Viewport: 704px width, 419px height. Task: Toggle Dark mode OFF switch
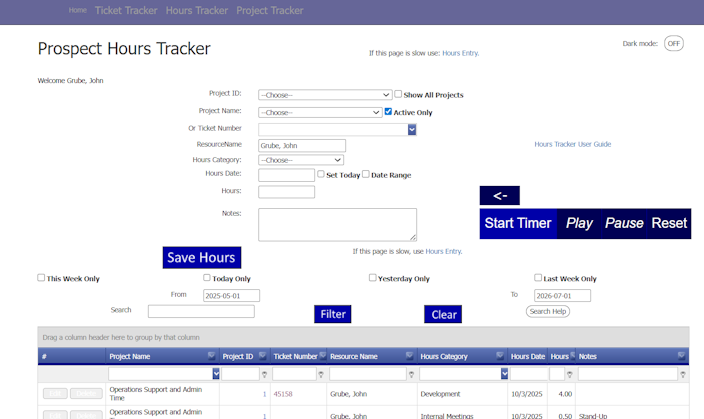[x=673, y=44]
